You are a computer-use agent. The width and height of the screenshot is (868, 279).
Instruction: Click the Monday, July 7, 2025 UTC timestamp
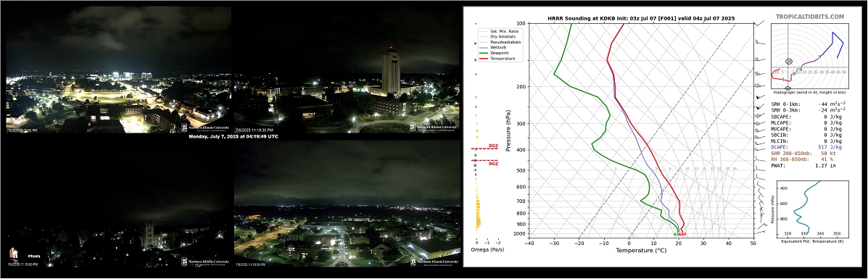tap(233, 136)
